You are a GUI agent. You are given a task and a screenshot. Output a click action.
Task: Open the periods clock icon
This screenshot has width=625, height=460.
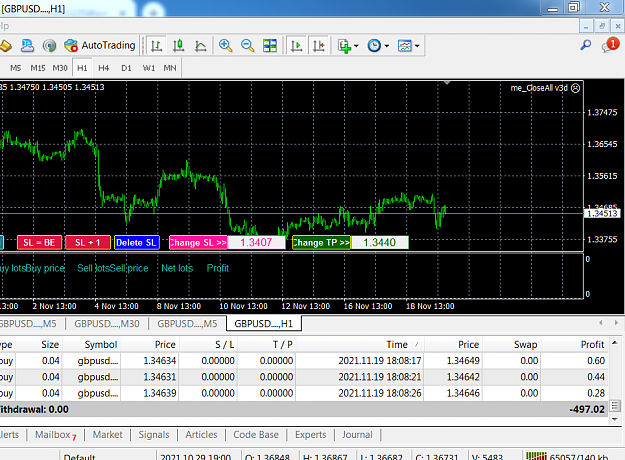coord(374,46)
